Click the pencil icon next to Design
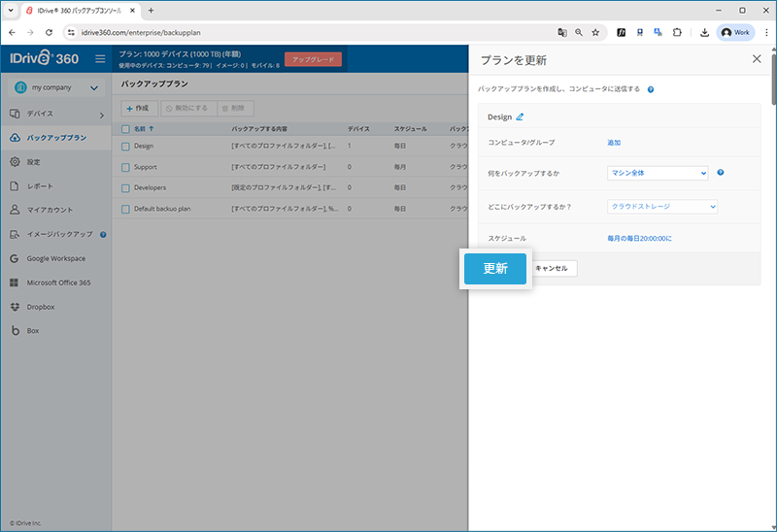Screen dimensions: 777x532 (x=520, y=117)
